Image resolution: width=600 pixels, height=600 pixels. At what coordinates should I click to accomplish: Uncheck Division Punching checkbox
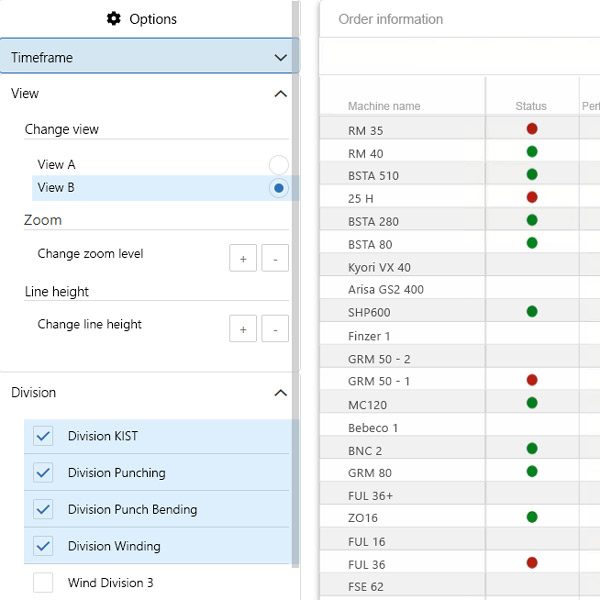[43, 473]
